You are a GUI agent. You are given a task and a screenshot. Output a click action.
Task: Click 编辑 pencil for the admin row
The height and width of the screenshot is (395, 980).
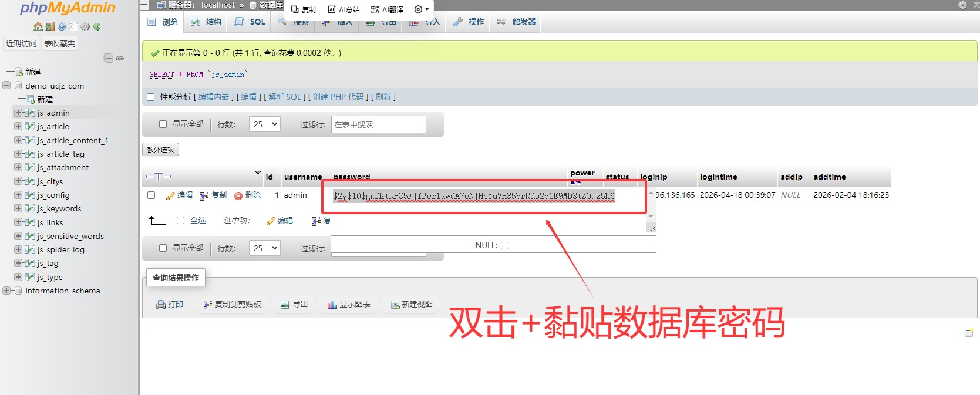[x=179, y=195]
